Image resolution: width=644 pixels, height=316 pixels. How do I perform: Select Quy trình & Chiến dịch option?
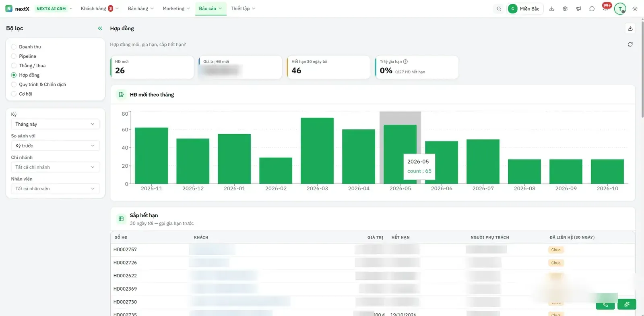(39, 84)
